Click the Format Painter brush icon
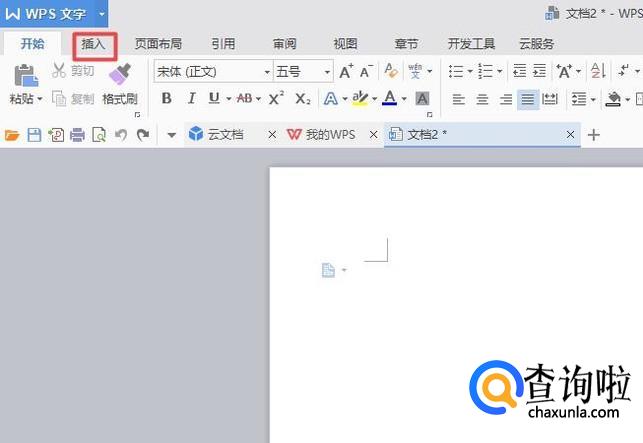Screen dimensions: 643x443 120,75
